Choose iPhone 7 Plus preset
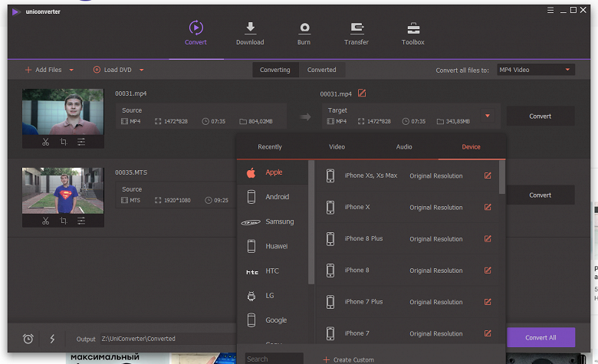 [x=407, y=302]
